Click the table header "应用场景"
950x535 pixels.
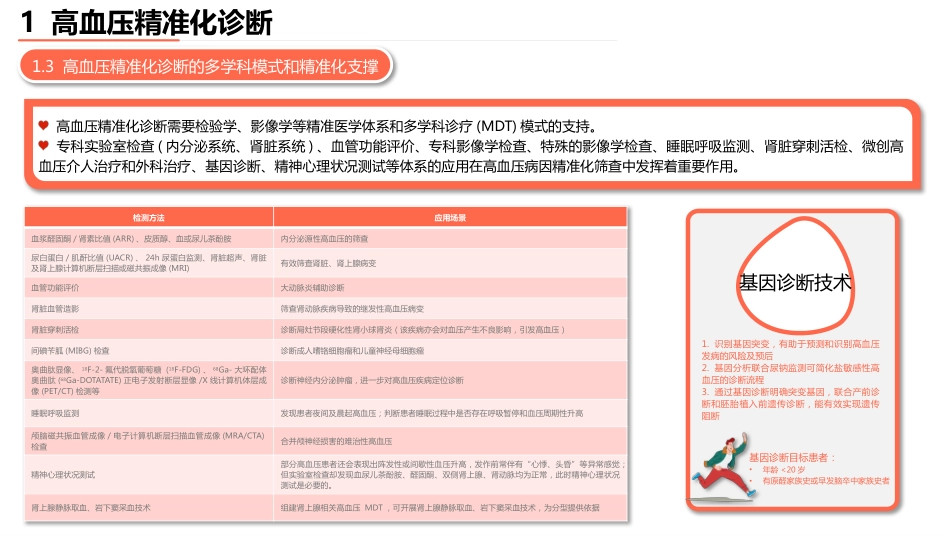coord(450,218)
